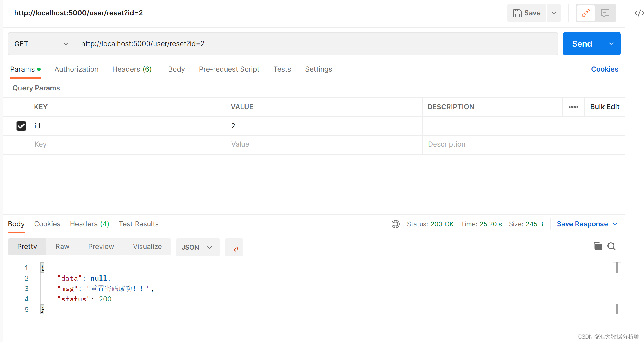Click Bulk Edit
The width and height of the screenshot is (644, 342).
click(x=605, y=107)
